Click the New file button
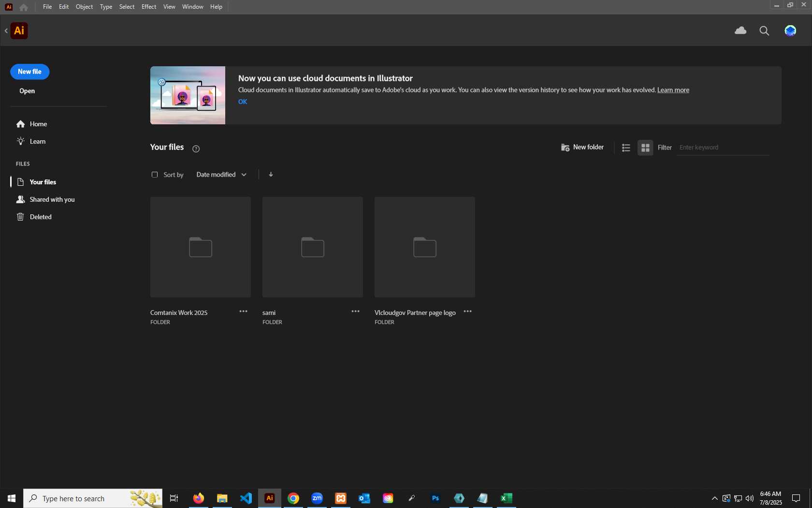812x508 pixels. click(x=29, y=72)
